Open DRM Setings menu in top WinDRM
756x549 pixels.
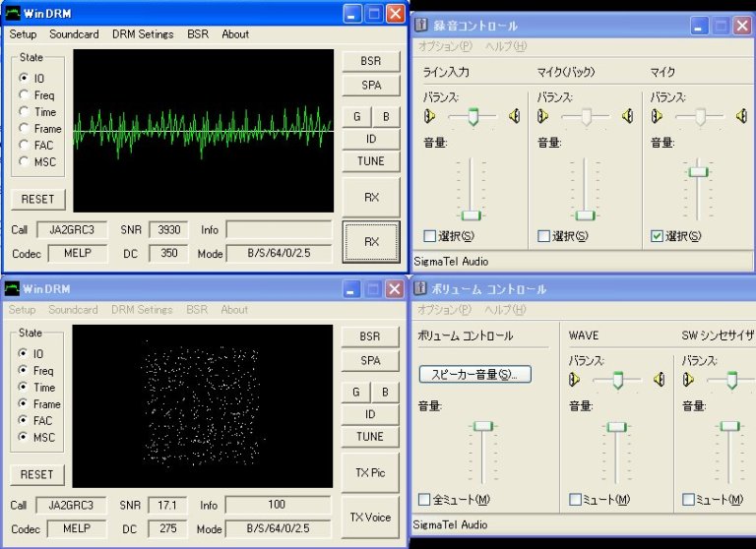(x=143, y=34)
